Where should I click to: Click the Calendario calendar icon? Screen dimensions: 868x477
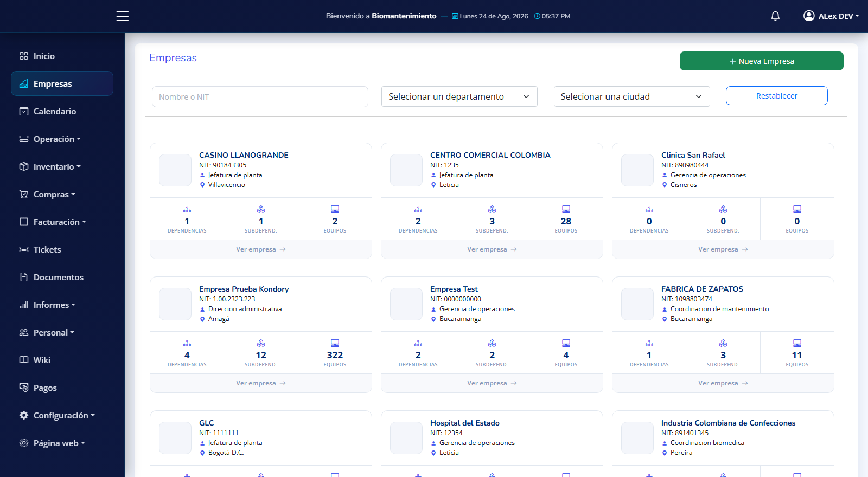[24, 111]
